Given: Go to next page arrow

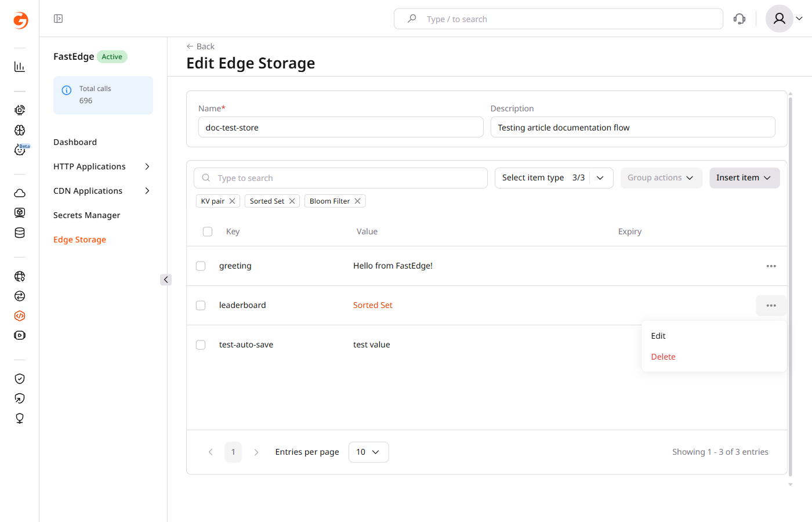Looking at the screenshot, I should (x=256, y=452).
